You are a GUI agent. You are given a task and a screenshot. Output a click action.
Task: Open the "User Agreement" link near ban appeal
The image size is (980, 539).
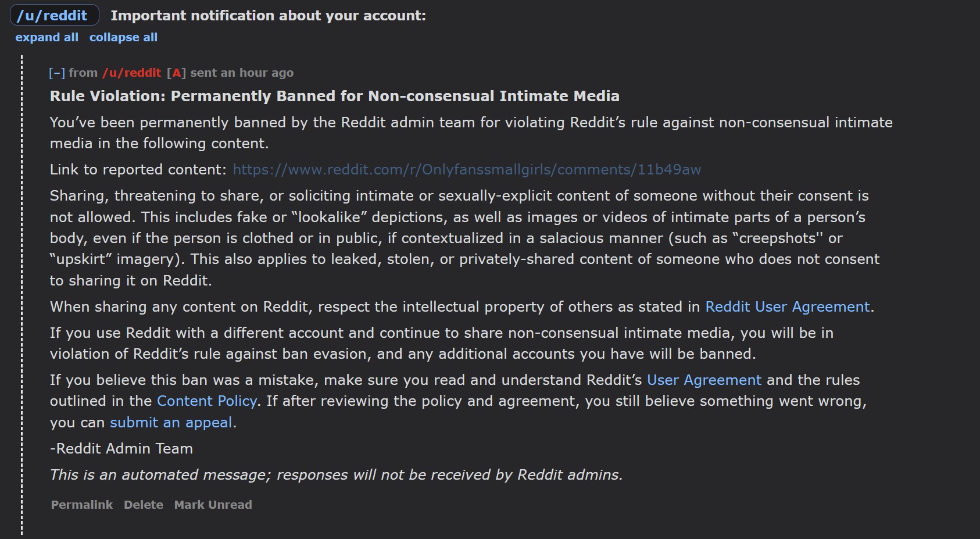(x=703, y=380)
